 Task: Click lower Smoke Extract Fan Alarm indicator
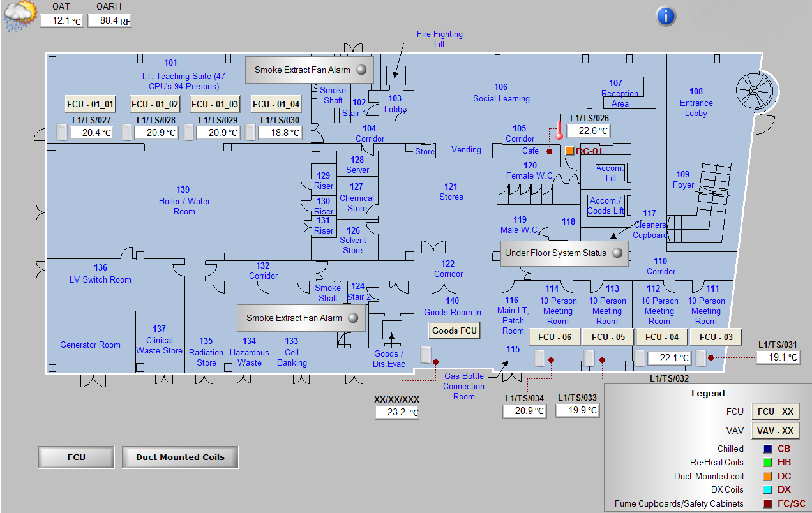pyautogui.click(x=352, y=318)
